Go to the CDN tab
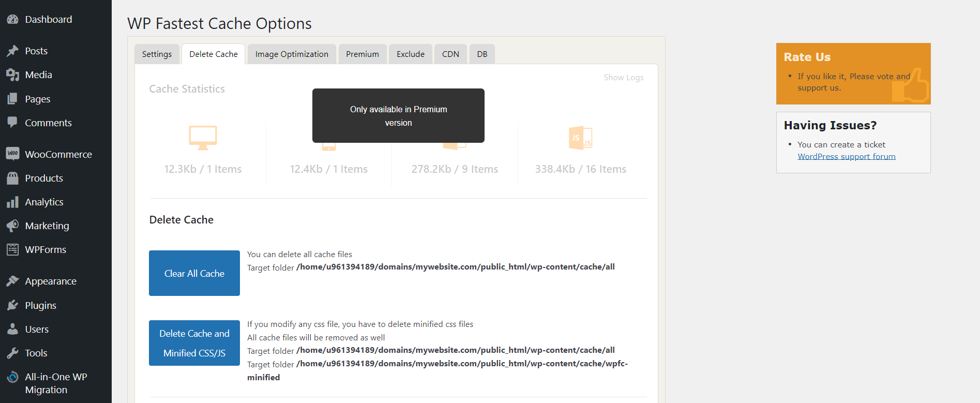 pos(450,54)
